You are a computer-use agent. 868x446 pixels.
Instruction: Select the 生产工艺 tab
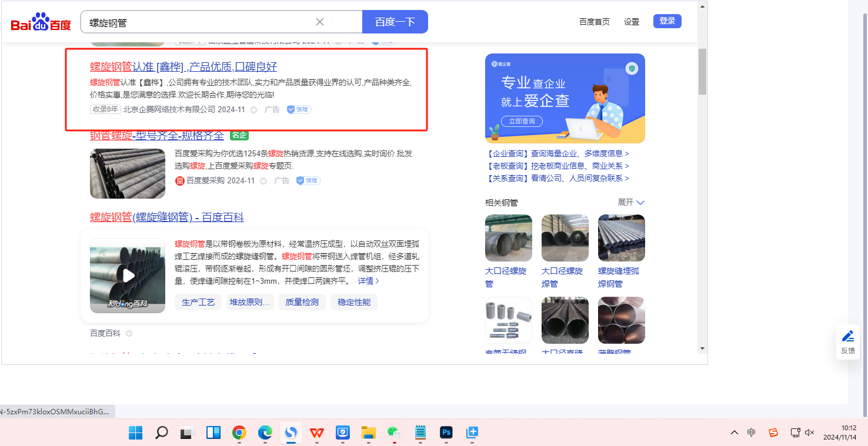[x=198, y=302]
